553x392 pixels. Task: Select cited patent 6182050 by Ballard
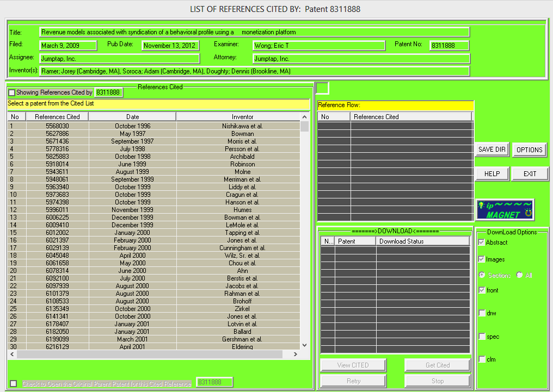coord(154,332)
